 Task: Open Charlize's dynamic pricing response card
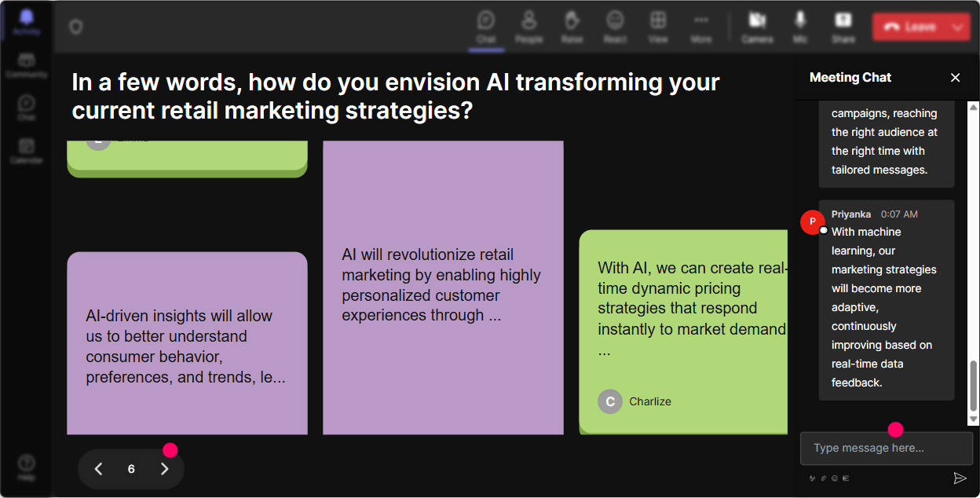tap(683, 331)
